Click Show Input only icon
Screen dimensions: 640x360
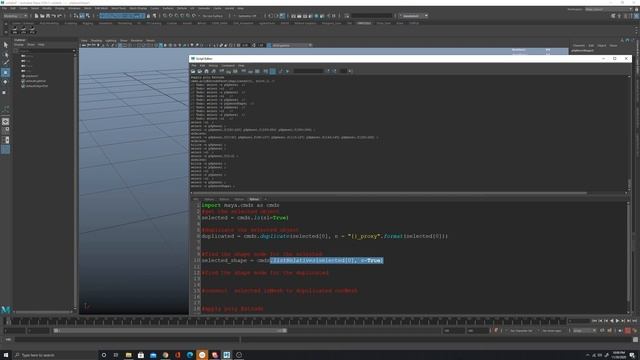pyautogui.click(x=251, y=71)
